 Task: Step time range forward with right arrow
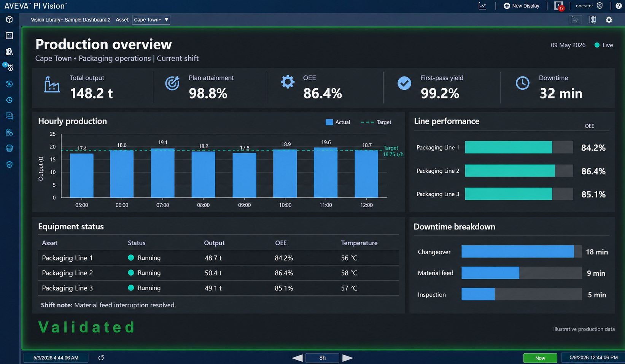pos(348,358)
